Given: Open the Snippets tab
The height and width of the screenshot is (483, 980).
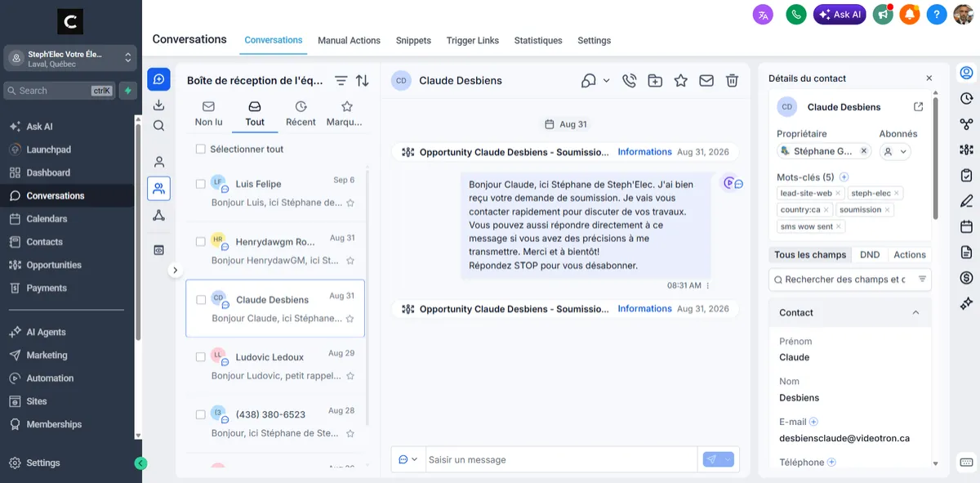Looking at the screenshot, I should point(413,40).
